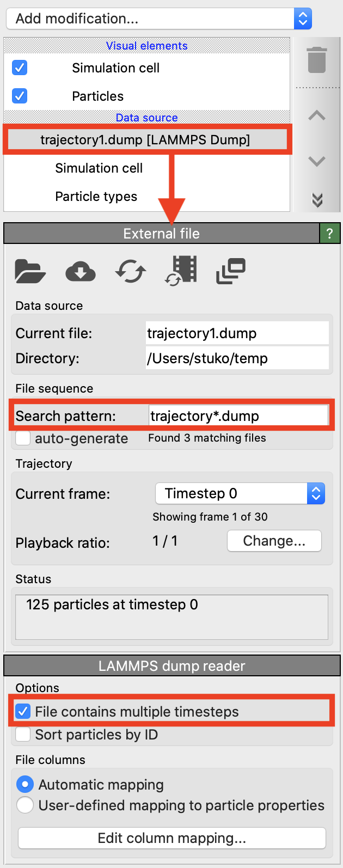Click the pipeline clone windows icon
343x868 pixels.
[231, 271]
